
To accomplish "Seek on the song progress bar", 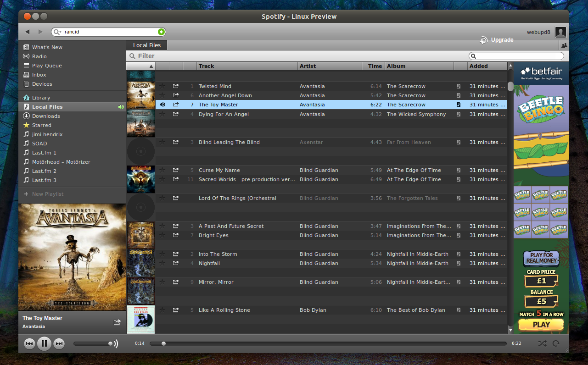I will 329,343.
